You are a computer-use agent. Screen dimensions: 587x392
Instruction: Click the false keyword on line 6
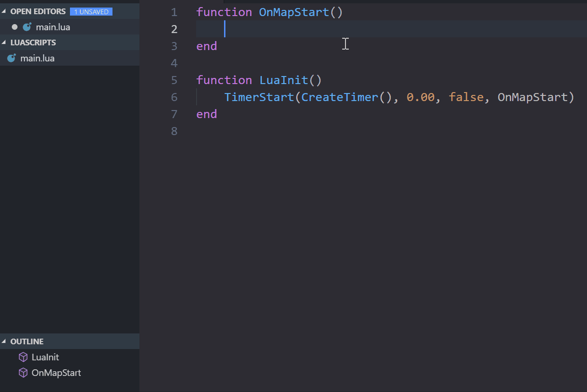pos(466,97)
